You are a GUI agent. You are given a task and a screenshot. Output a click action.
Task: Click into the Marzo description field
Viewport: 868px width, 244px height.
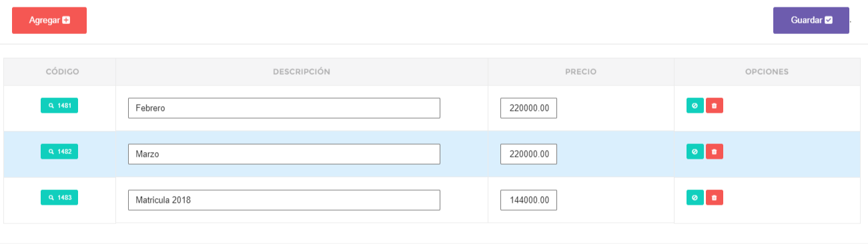pos(284,154)
